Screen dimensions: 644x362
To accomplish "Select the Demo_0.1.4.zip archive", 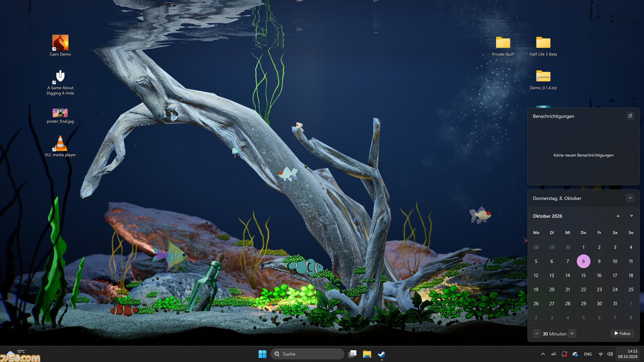I will click(543, 80).
